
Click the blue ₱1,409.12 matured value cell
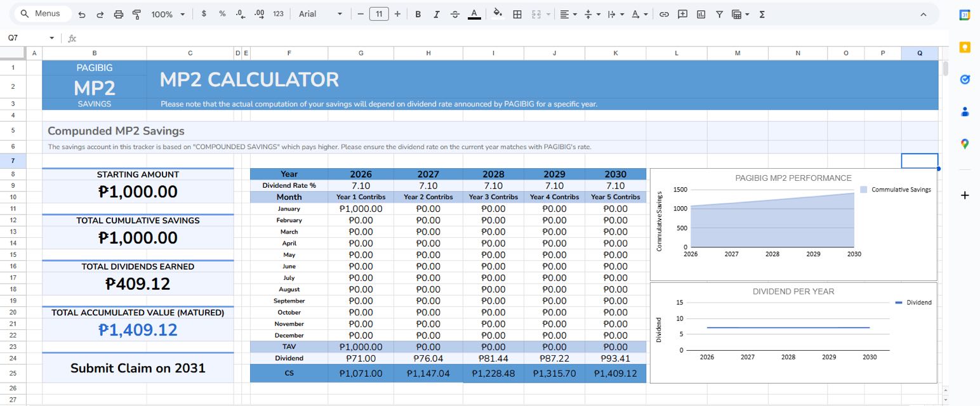point(138,330)
